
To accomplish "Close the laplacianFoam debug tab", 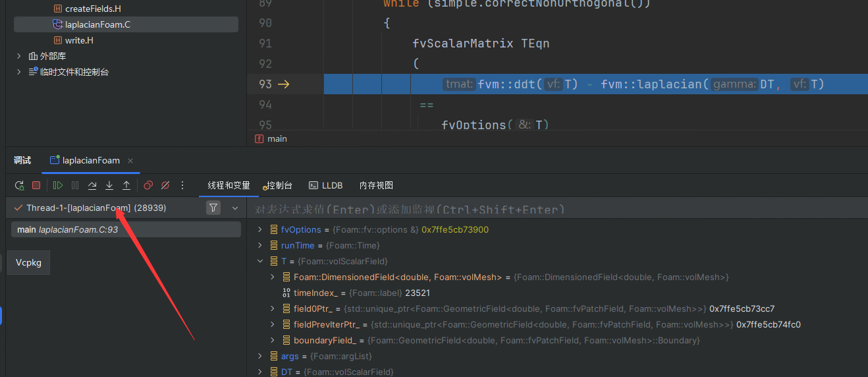I will (130, 161).
